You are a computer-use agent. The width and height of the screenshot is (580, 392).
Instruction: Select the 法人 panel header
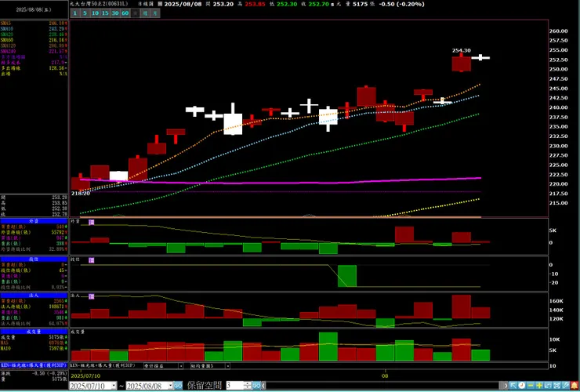pos(34,296)
